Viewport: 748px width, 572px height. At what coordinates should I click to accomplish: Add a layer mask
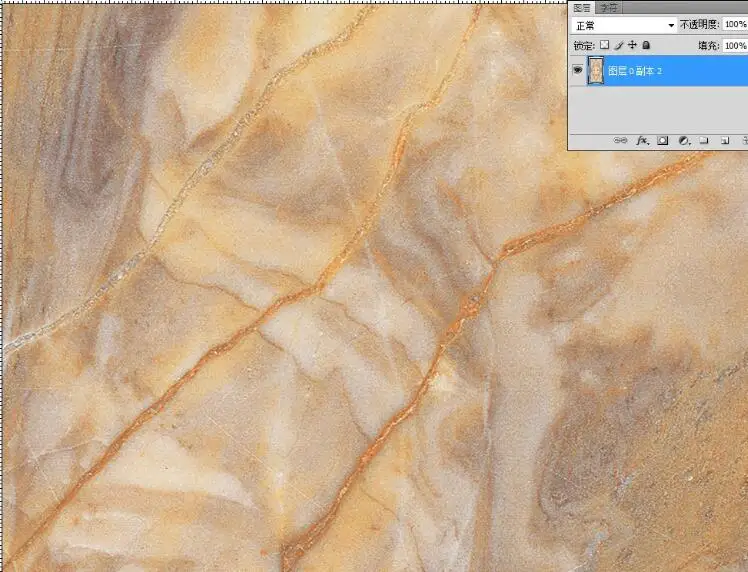[x=663, y=141]
